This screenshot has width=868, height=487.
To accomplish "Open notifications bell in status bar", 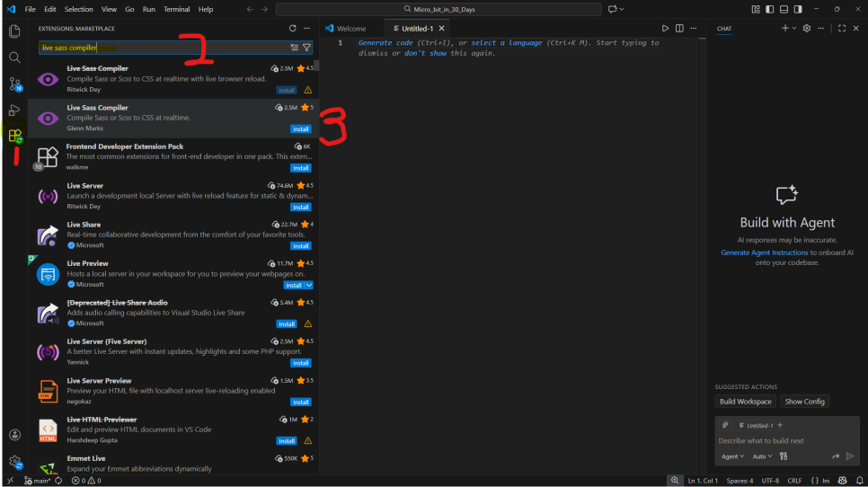I will (x=859, y=481).
